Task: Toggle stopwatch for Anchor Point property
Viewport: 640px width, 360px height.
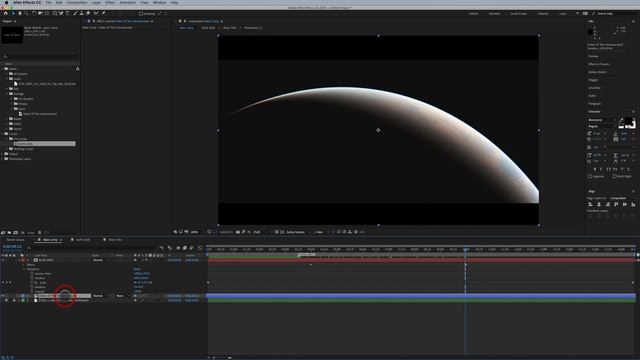Action: coord(31,273)
